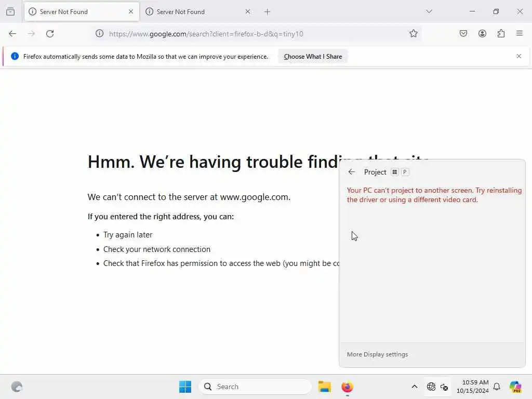Click the projection error message text
The height and width of the screenshot is (399, 532).
[434, 195]
